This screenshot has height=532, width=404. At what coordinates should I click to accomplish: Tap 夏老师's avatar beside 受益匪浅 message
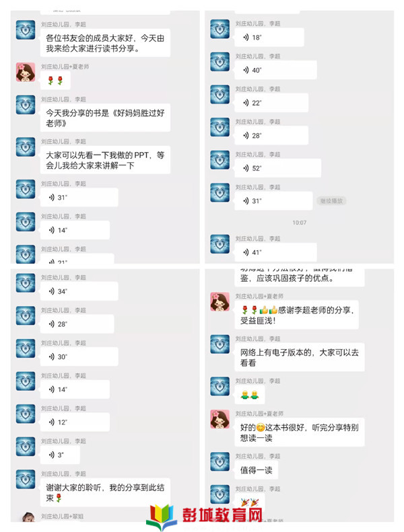click(220, 302)
